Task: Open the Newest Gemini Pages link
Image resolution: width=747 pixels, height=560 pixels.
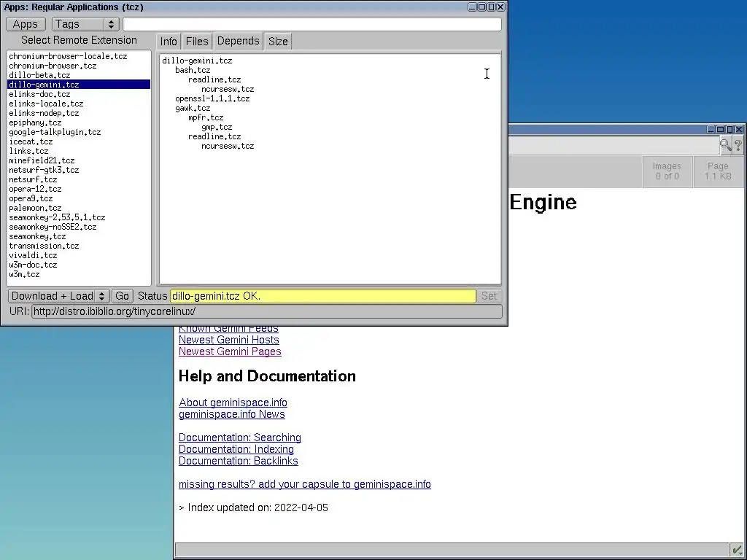Action: tap(230, 351)
